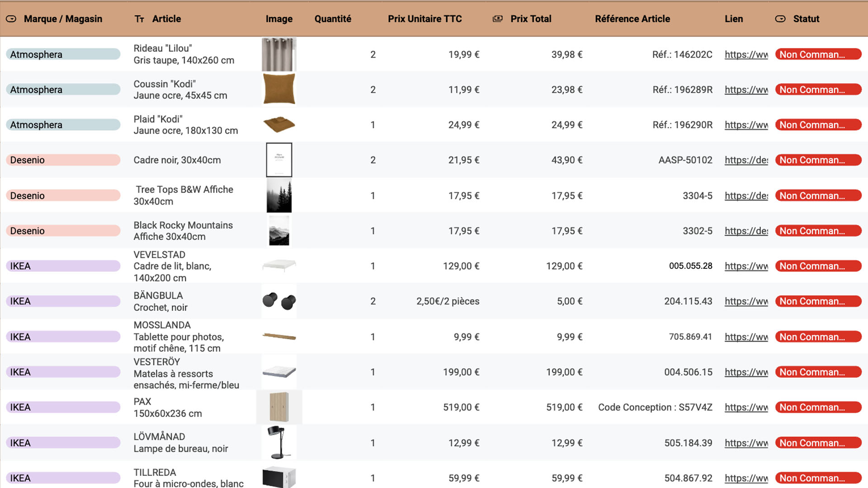This screenshot has height=488, width=868.
Task: Follow the link for PAX wardrobe
Action: 746,407
